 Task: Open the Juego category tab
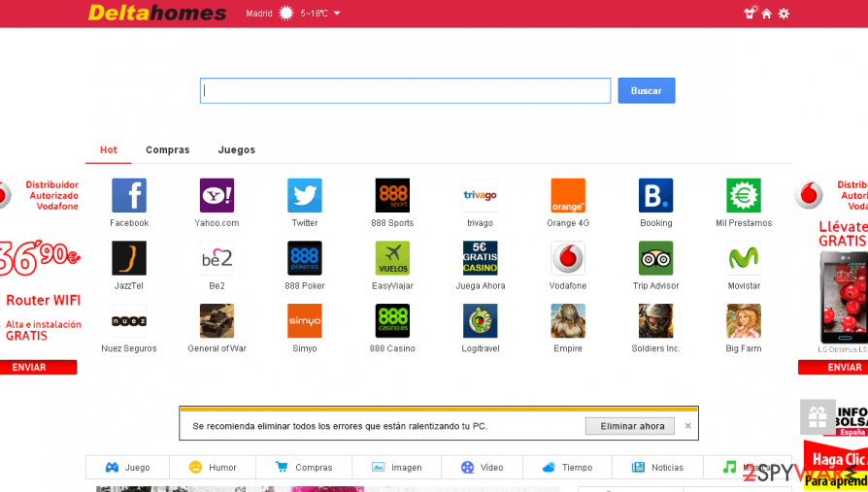click(128, 468)
